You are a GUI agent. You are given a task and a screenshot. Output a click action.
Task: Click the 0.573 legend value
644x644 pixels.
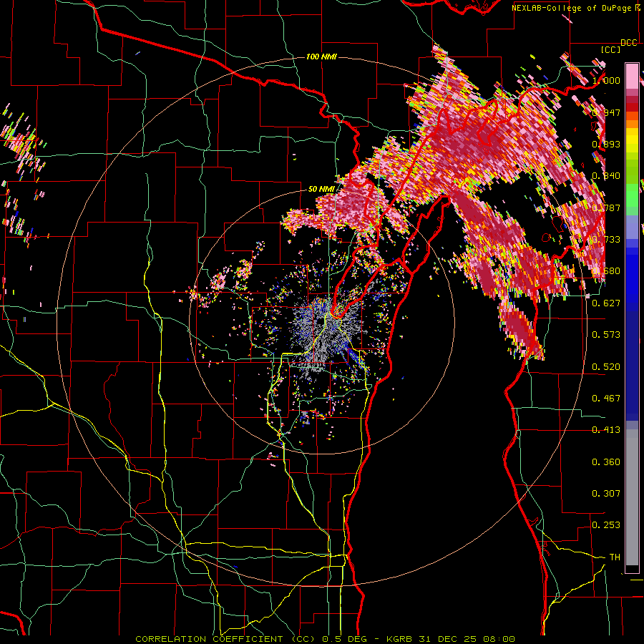[x=606, y=335]
